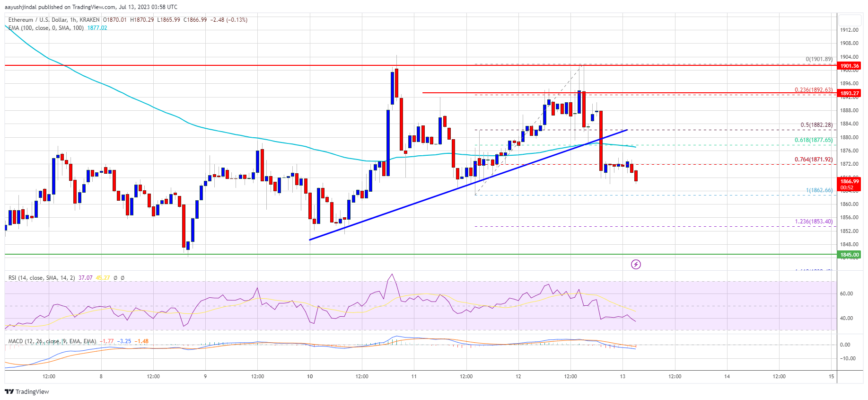Click the Fibonacci 0.5(1882.28) level label
Image resolution: width=868 pixels, height=400 pixels.
point(816,125)
